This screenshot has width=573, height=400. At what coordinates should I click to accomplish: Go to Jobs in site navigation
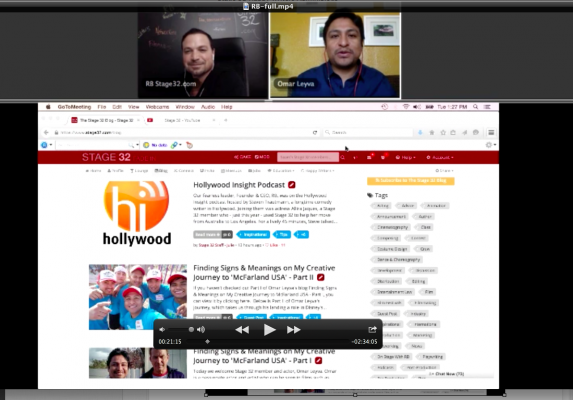click(254, 171)
